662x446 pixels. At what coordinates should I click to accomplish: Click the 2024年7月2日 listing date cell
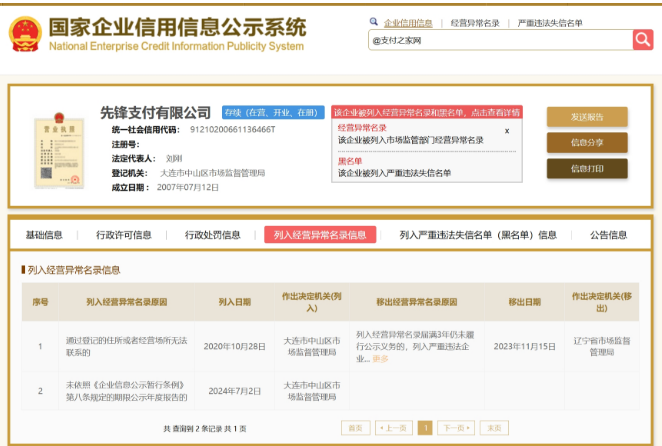(x=234, y=391)
